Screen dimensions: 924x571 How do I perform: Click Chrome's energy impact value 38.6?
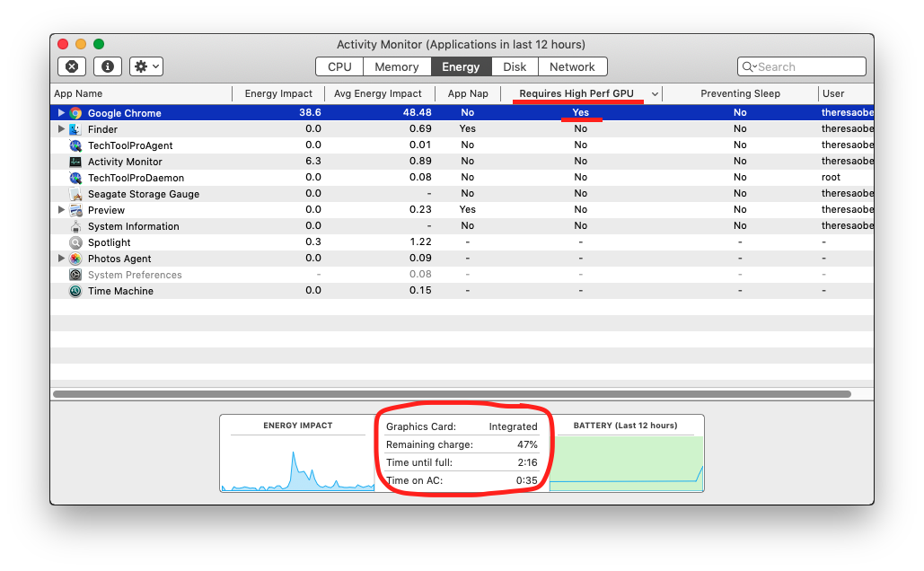tap(310, 112)
